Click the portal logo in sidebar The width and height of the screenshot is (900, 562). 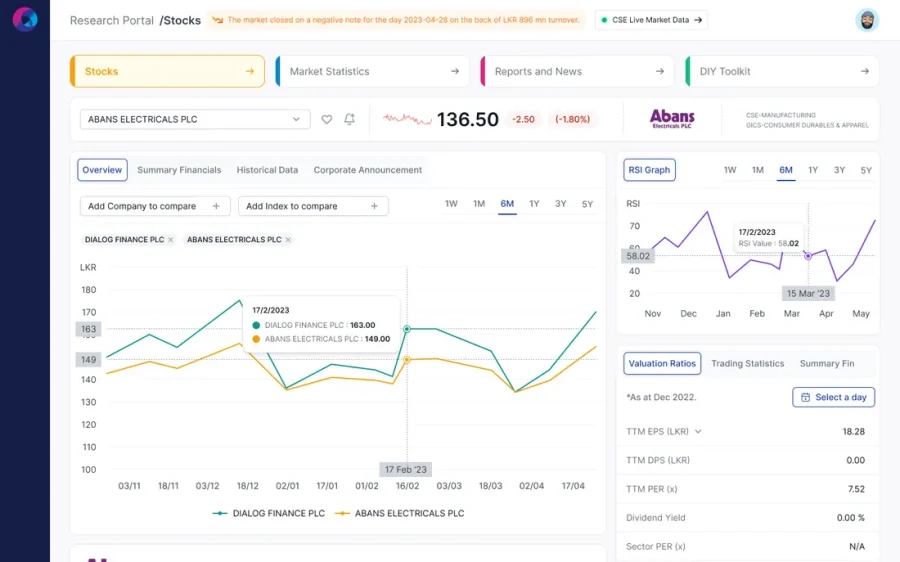[x=25, y=20]
